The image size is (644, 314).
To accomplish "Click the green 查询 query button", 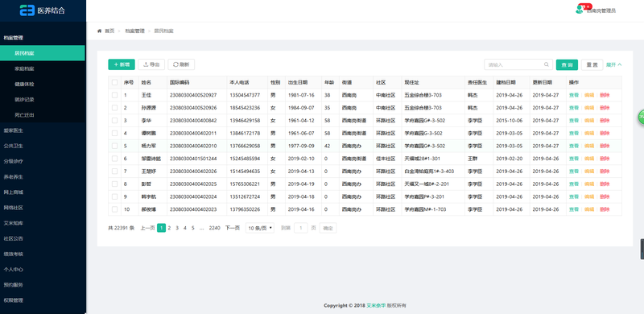I will click(567, 65).
